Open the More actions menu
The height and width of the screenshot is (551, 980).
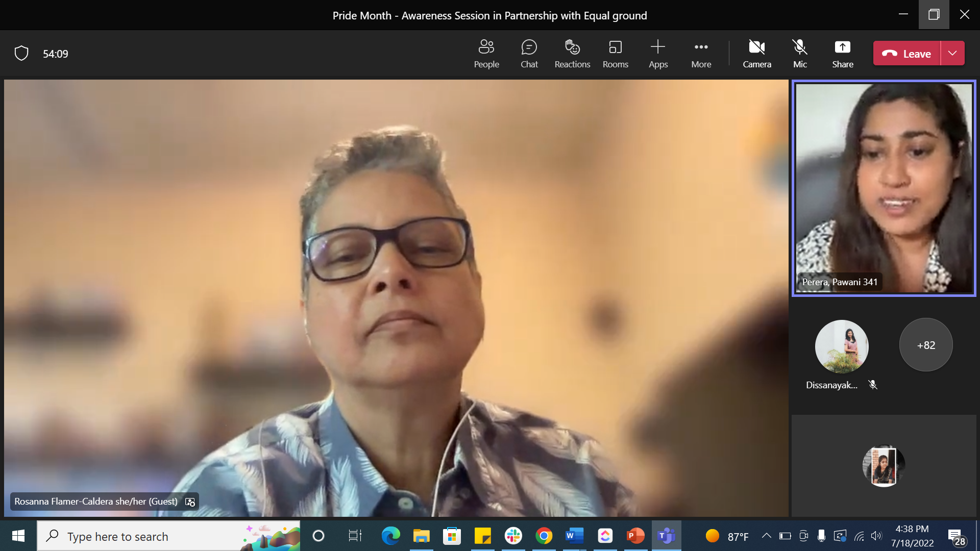pos(701,54)
